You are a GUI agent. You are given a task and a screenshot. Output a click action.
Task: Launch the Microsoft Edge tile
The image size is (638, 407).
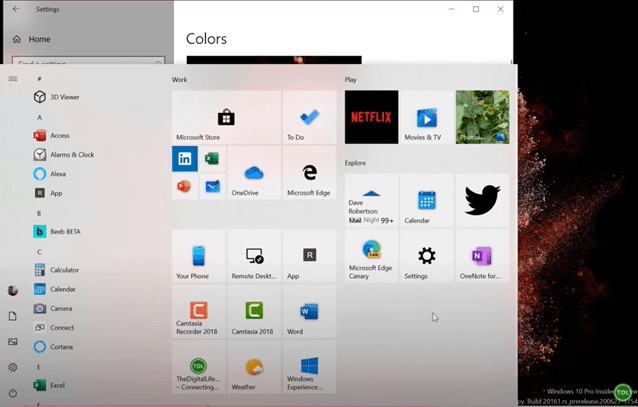click(x=309, y=173)
